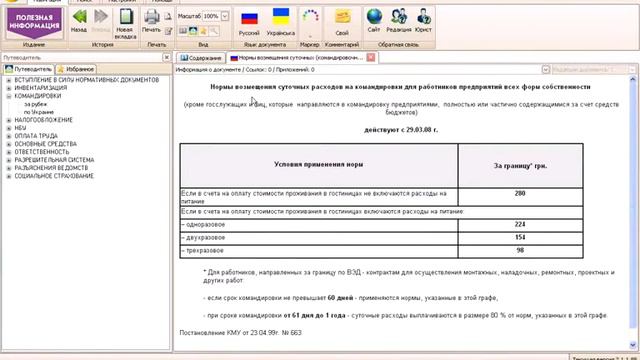Click the Условия применения норм header
The width and height of the screenshot is (640, 360).
pos(318,164)
